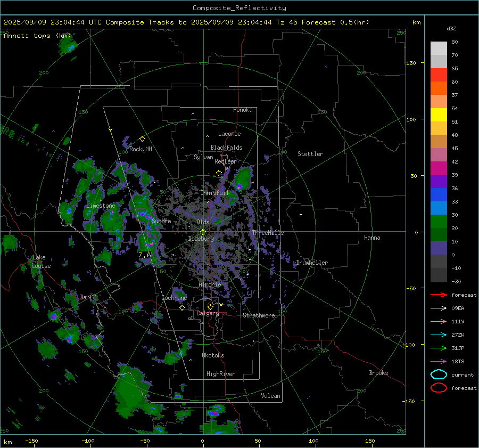Click the Okotoks city label

coord(213,355)
